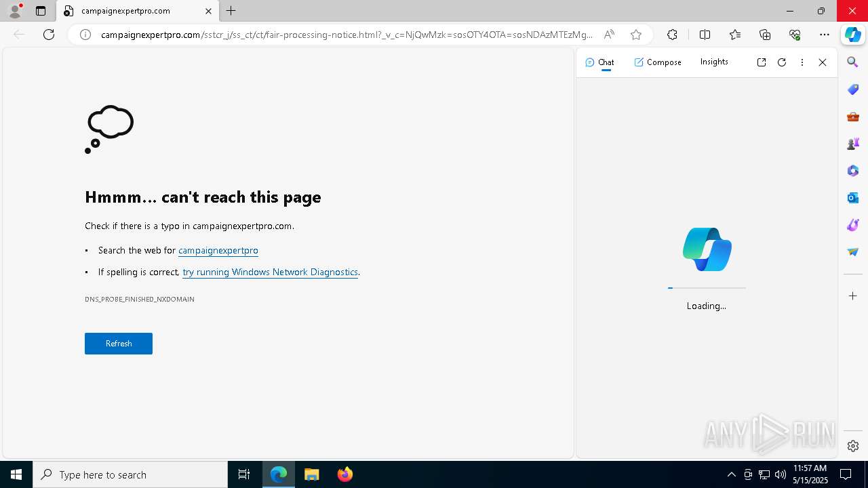Screen dimensions: 868x488
Task: Close the Copilot side pane
Action: tap(823, 62)
